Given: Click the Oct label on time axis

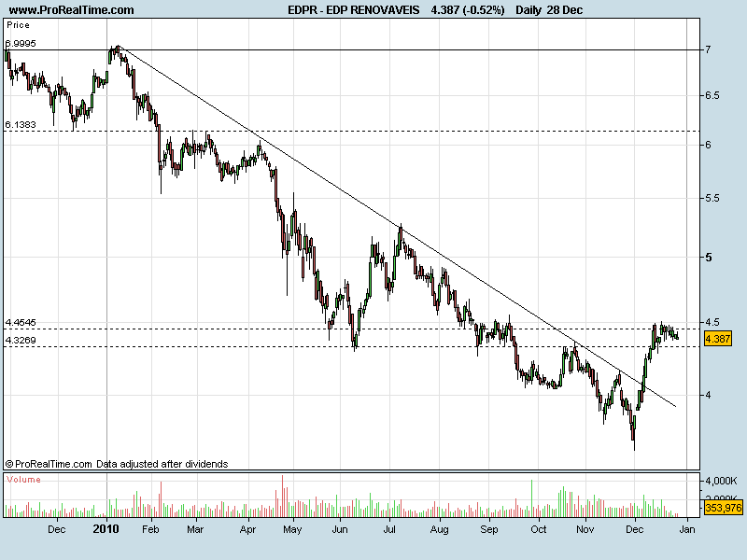Looking at the screenshot, I should coord(539,529).
